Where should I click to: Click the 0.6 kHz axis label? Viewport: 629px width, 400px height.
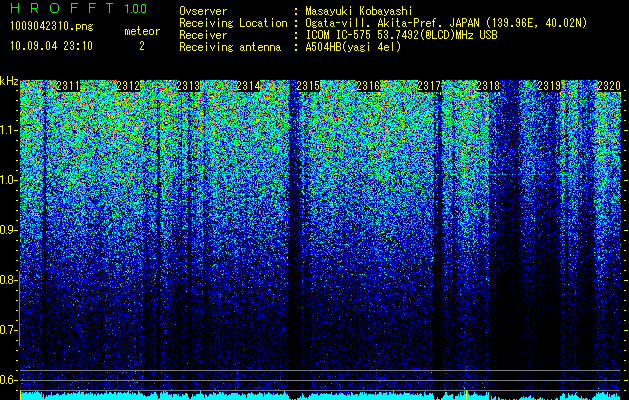8,380
